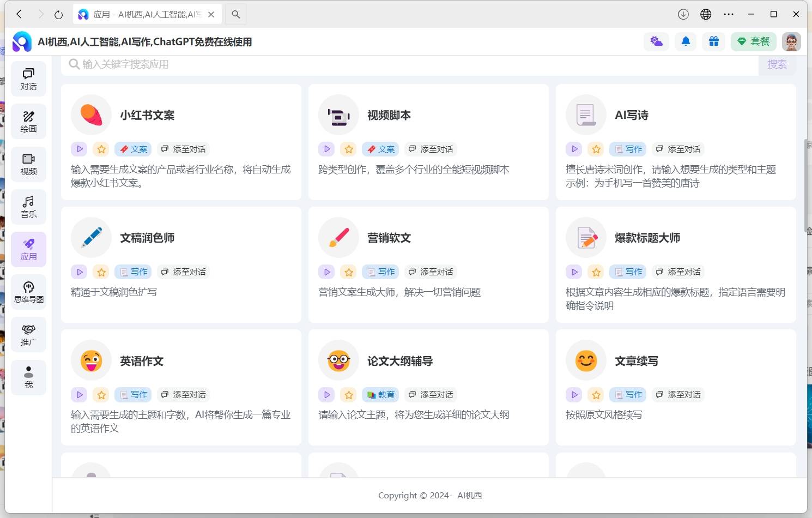Click the 搜索 search button
This screenshot has height=518, width=812.
(x=777, y=64)
